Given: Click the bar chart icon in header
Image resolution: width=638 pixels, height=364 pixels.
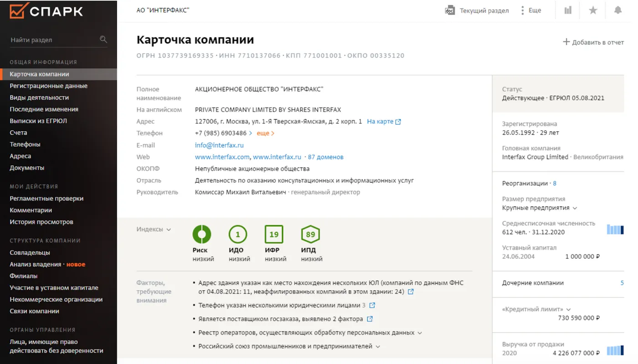Looking at the screenshot, I should (x=568, y=10).
